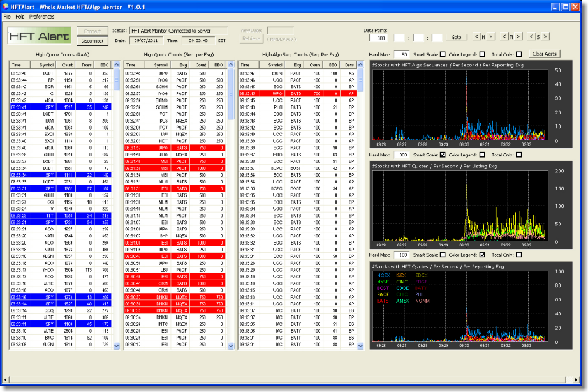Click the Status connection message field

[x=179, y=31]
